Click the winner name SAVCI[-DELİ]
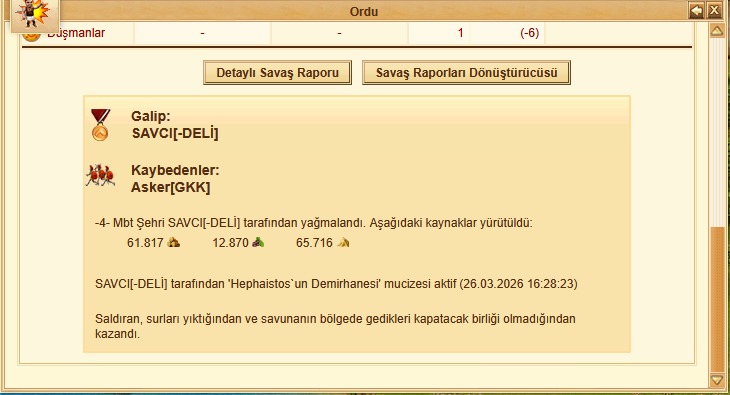 (x=175, y=134)
